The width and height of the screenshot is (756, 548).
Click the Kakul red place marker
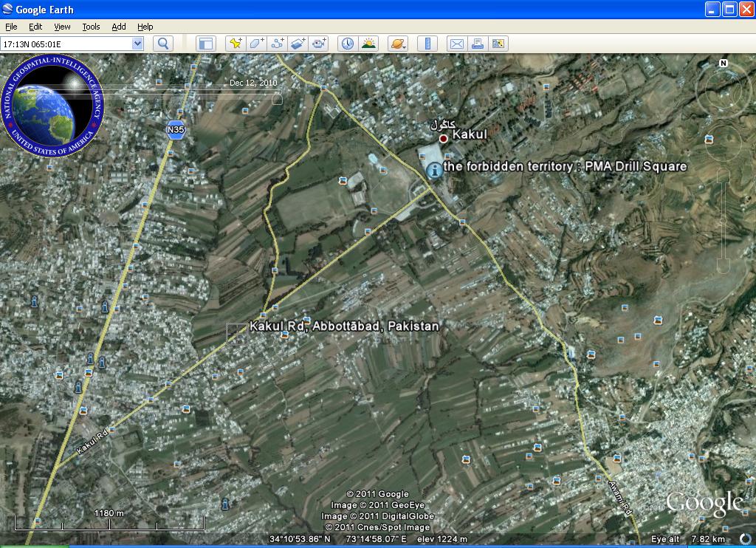click(x=443, y=139)
